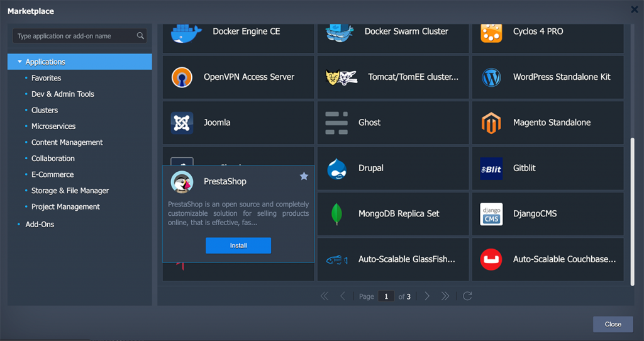Viewport: 644px width, 341px height.
Task: Click the PrestaShop title text
Action: click(225, 182)
